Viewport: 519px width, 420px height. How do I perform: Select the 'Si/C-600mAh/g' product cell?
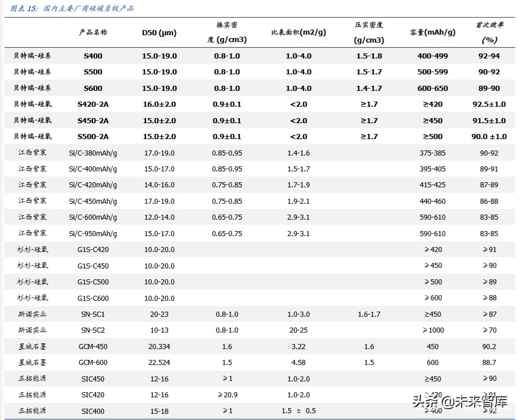[93, 217]
